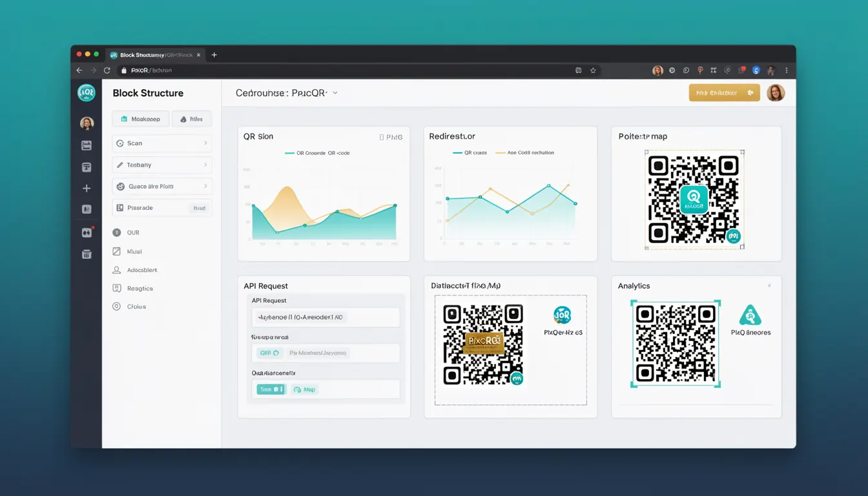Open the user avatar in the dark sidebar
This screenshot has height=496, width=868.
[x=87, y=123]
